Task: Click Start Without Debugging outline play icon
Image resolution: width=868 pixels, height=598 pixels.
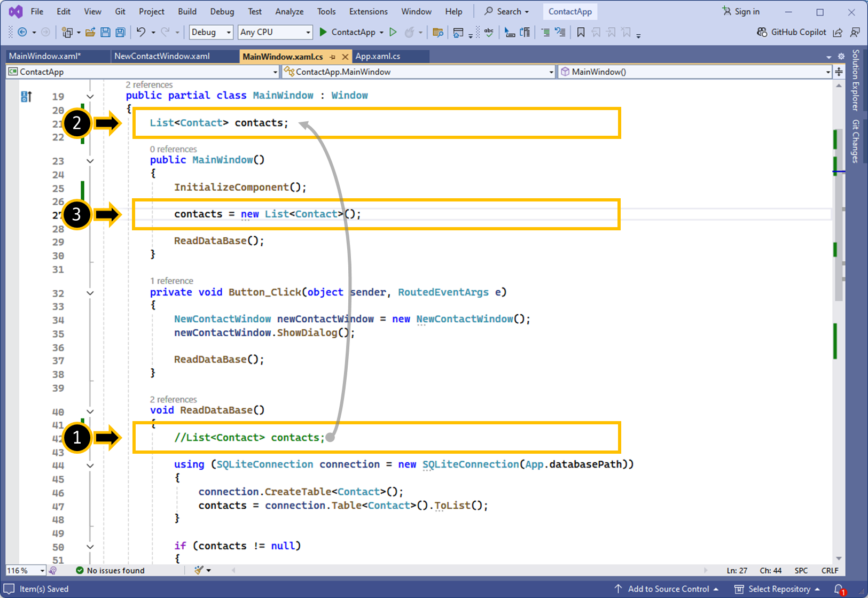Action: 393,32
